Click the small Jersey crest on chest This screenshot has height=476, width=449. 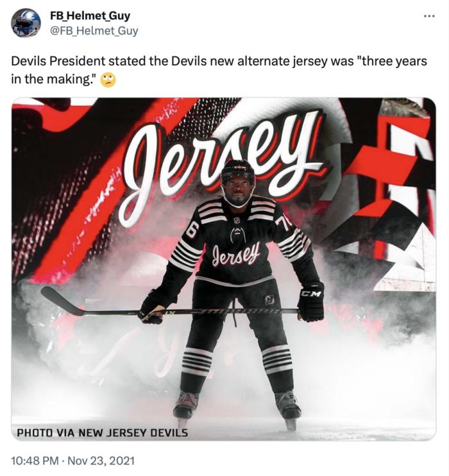(237, 254)
